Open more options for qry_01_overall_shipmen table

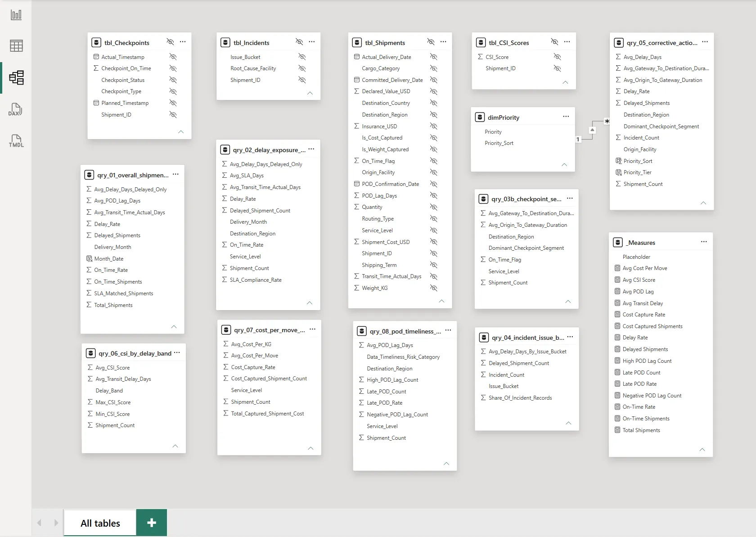click(x=175, y=174)
